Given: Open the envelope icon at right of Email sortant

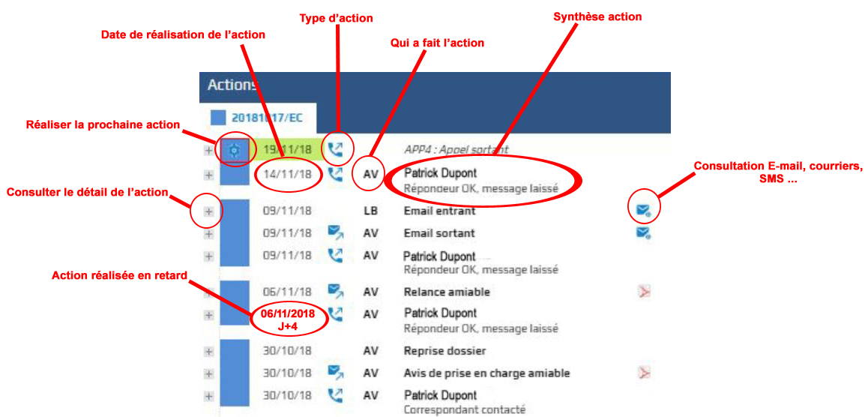Looking at the screenshot, I should (x=642, y=232).
